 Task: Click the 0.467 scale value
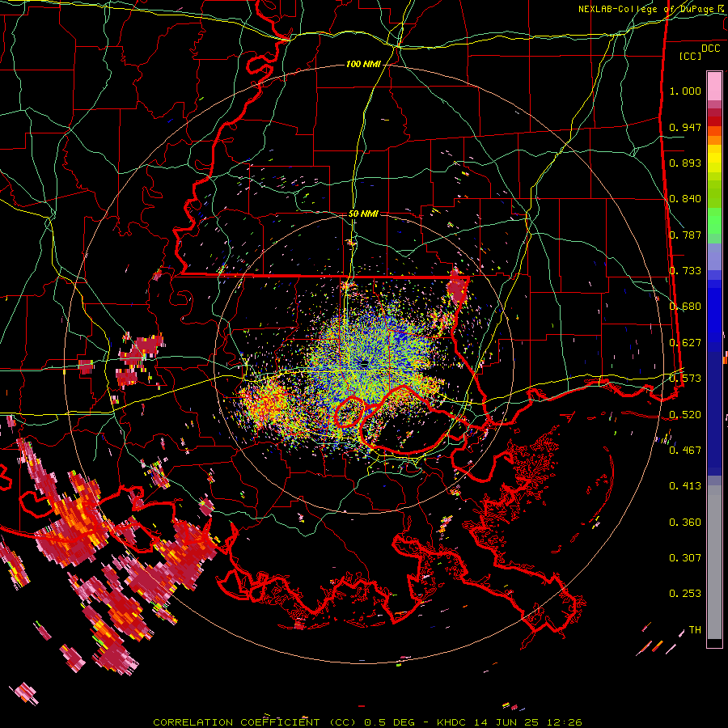[x=685, y=451]
